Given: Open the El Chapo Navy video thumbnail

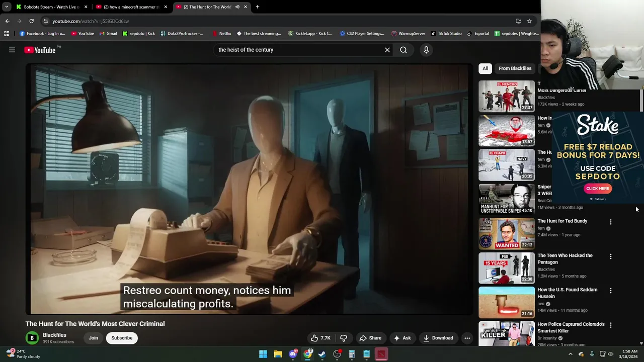Looking at the screenshot, I should point(507,165).
